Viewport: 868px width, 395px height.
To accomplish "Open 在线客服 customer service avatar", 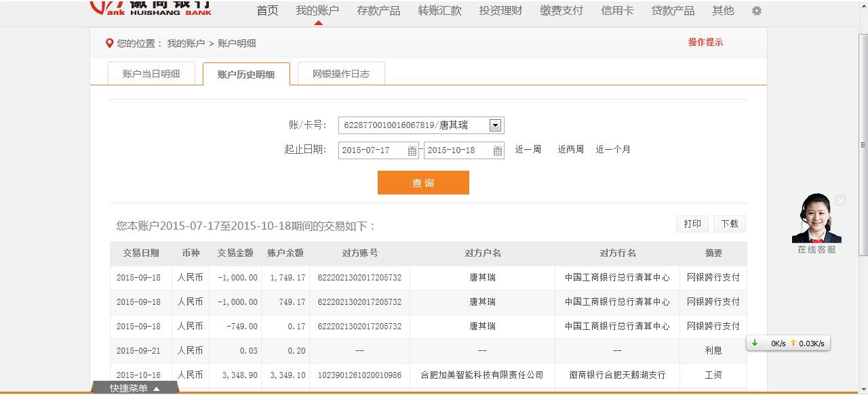I will pos(816,219).
